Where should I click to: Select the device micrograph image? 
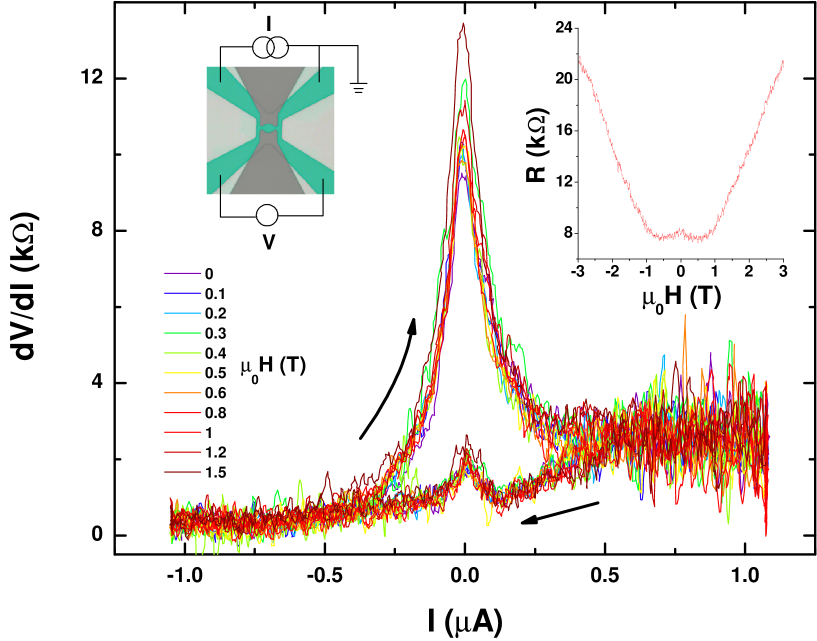(270, 130)
